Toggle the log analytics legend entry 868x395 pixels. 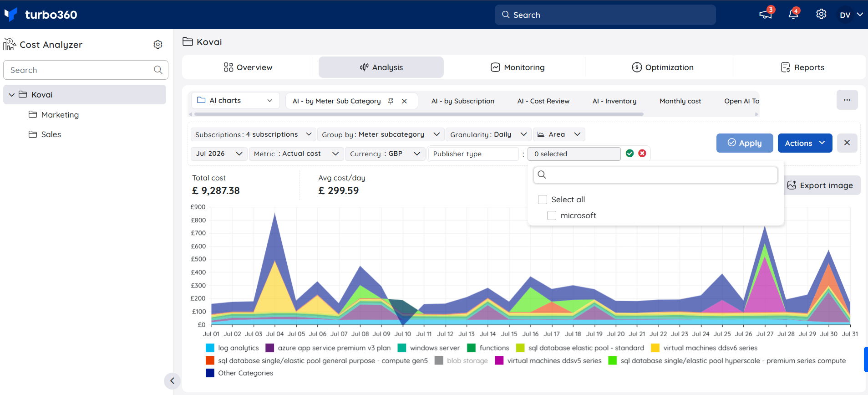[x=232, y=348]
